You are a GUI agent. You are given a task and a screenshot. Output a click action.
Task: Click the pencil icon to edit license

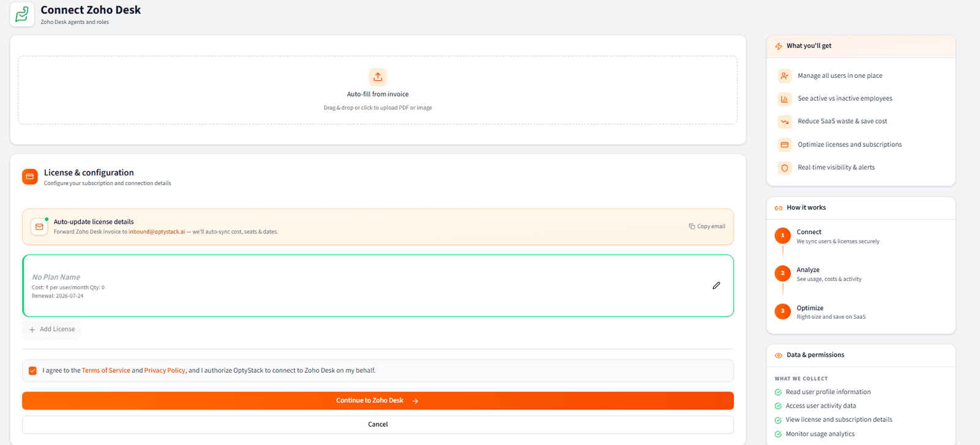click(x=716, y=286)
